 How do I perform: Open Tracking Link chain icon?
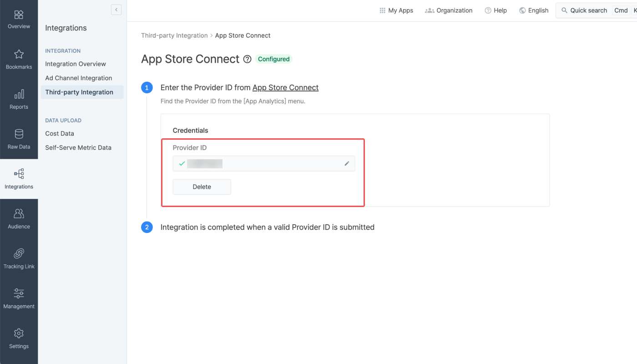click(x=19, y=253)
